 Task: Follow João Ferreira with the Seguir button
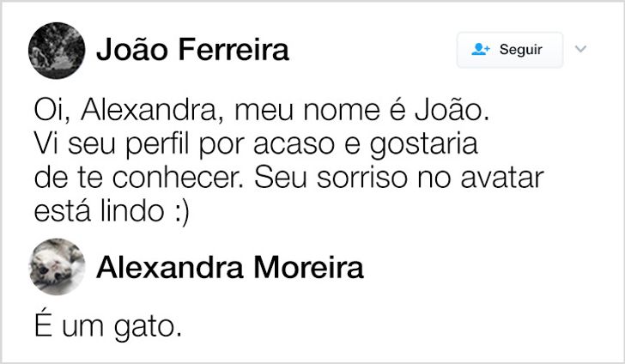(510, 50)
